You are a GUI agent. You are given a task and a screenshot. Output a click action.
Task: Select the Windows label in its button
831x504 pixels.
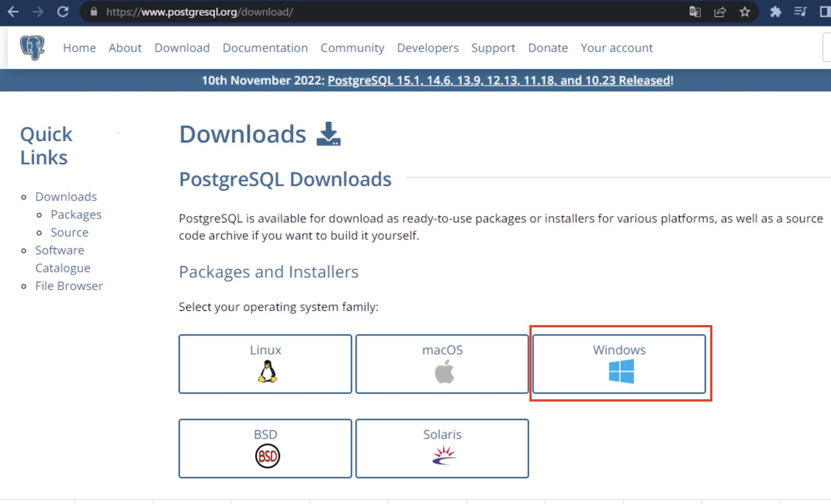(x=619, y=350)
